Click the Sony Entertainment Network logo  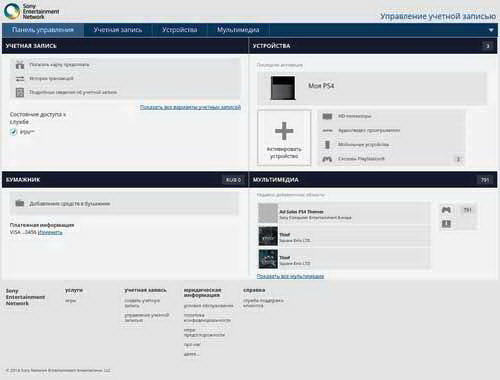click(31, 11)
